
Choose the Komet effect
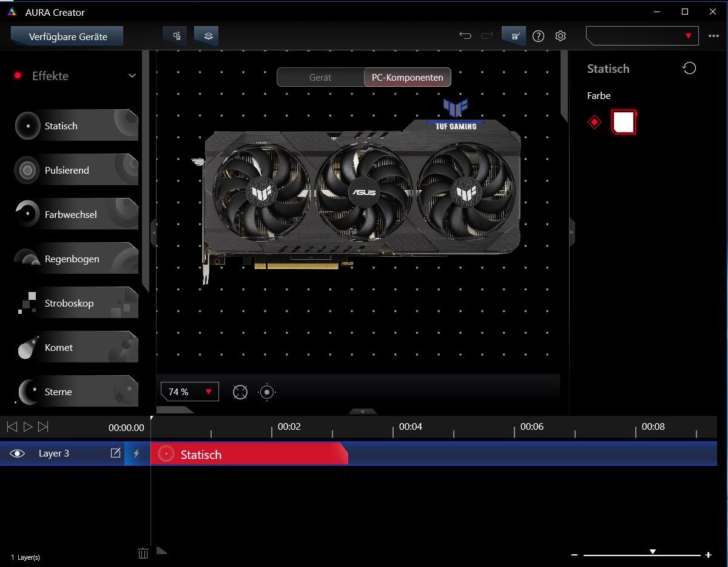click(76, 347)
